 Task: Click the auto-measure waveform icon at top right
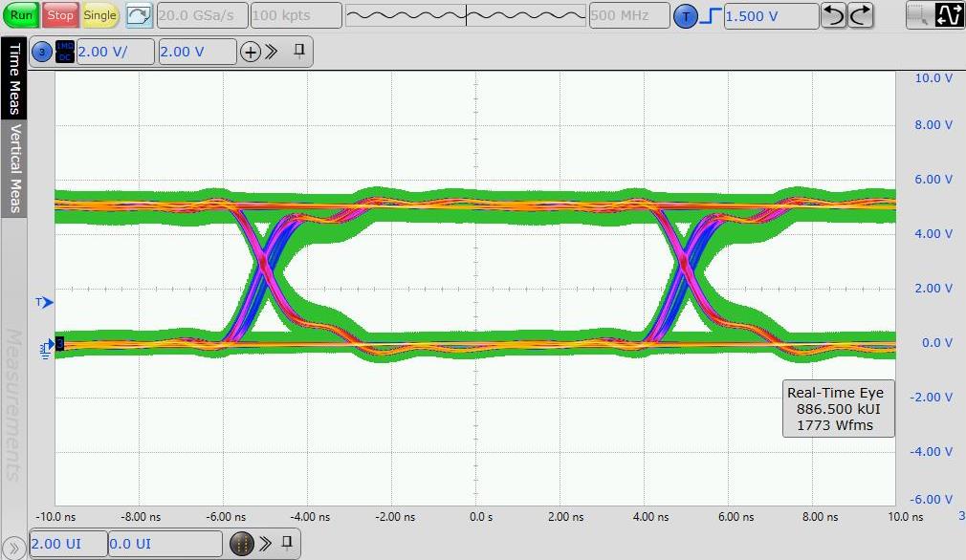[949, 15]
